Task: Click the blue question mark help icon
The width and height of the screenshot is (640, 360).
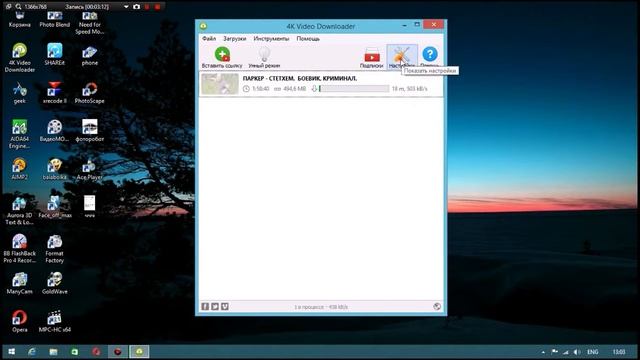Action: pos(430,54)
